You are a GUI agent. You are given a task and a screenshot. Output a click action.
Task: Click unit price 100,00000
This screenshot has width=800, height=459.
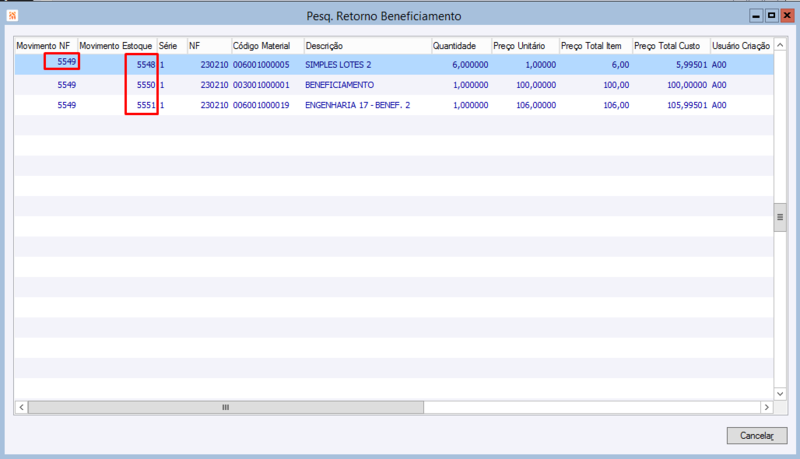click(x=536, y=85)
